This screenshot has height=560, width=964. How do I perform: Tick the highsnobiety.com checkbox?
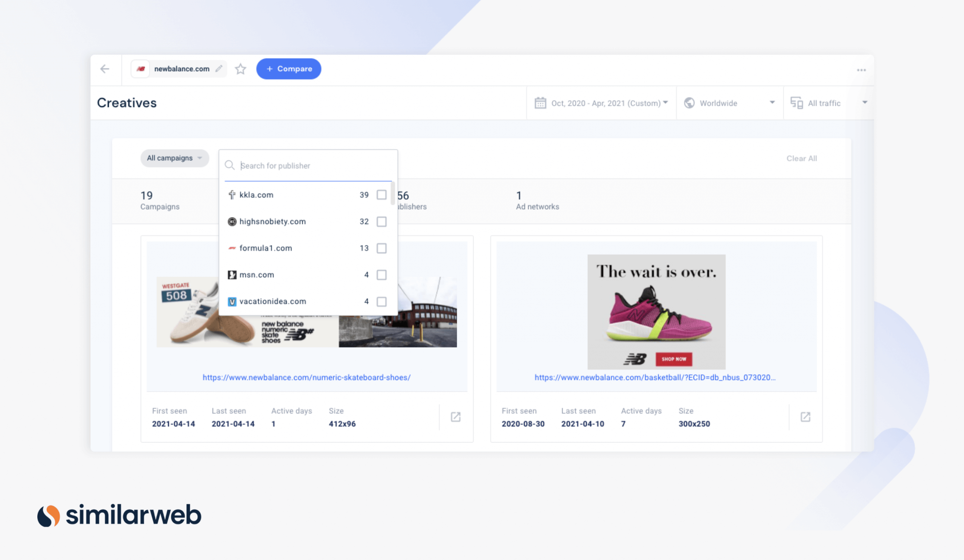tap(381, 222)
